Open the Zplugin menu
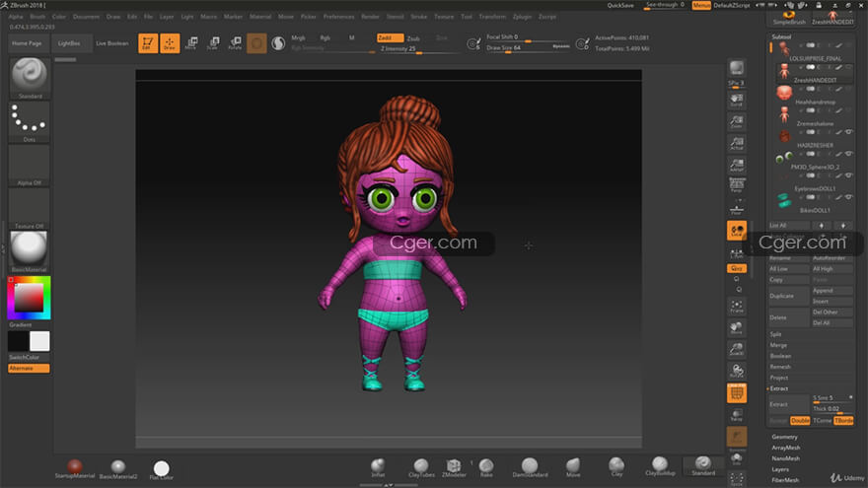 (x=522, y=17)
